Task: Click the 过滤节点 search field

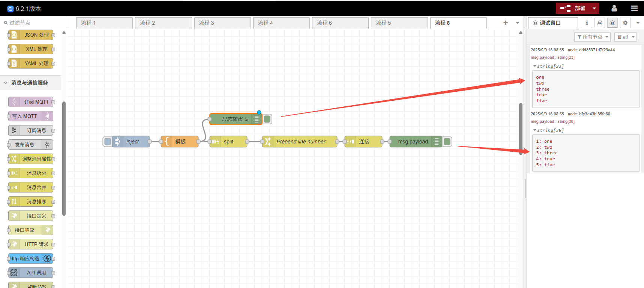Action: pos(34,23)
